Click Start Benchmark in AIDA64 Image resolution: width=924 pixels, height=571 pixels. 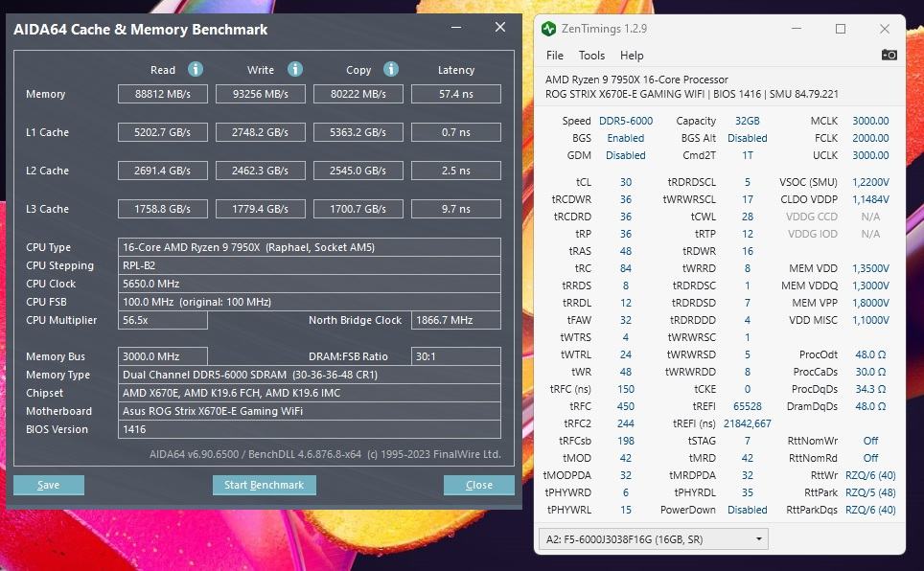coord(264,485)
